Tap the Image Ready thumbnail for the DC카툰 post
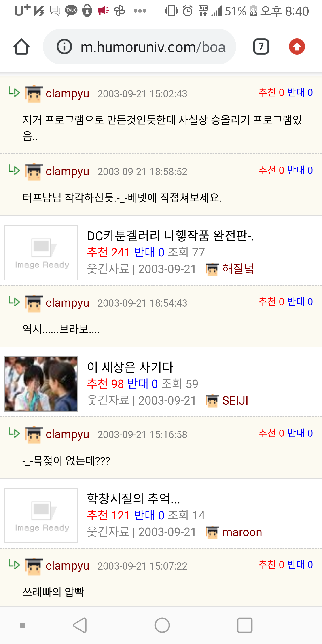Screen dimensions: 322x644 (41, 252)
